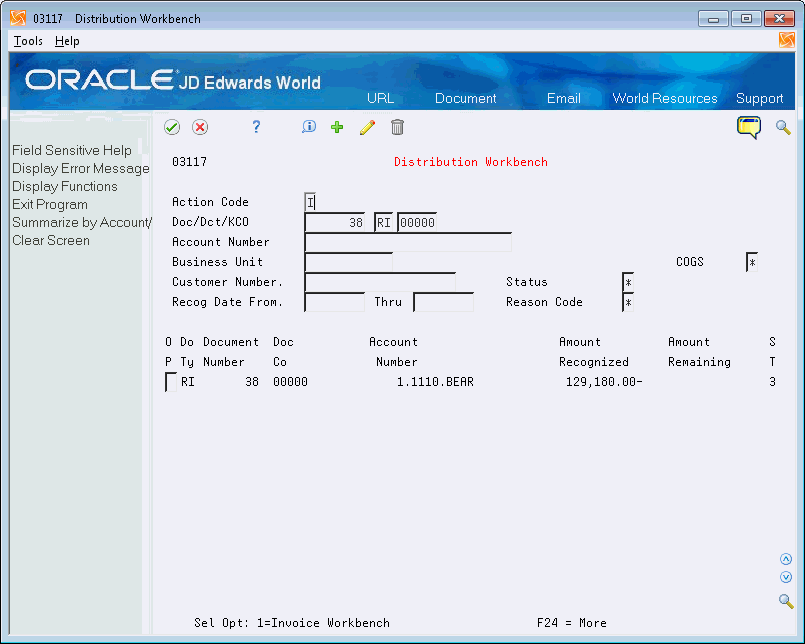Select Field Sensitive Help

pyautogui.click(x=72, y=150)
